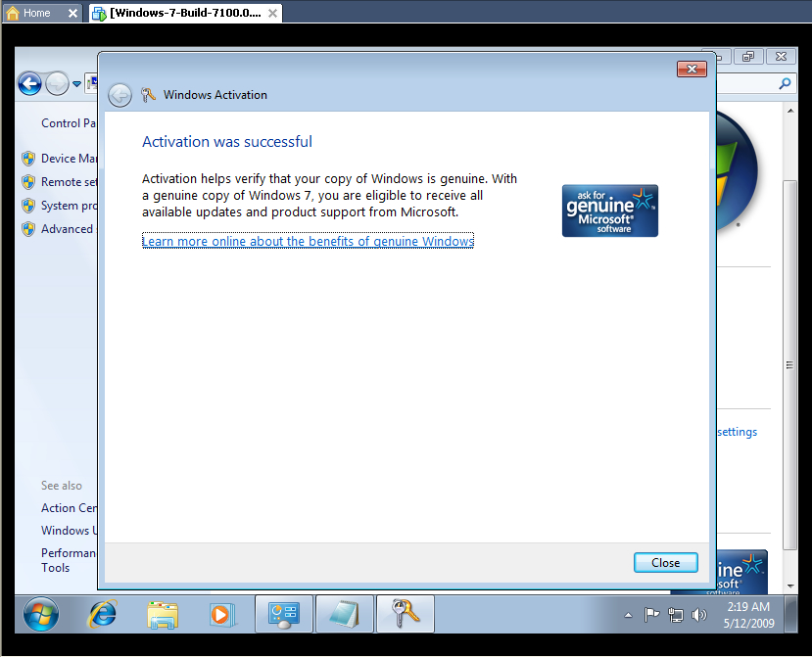812x657 pixels.
Task: Click the "Activation was successful" heading
Action: click(x=227, y=142)
